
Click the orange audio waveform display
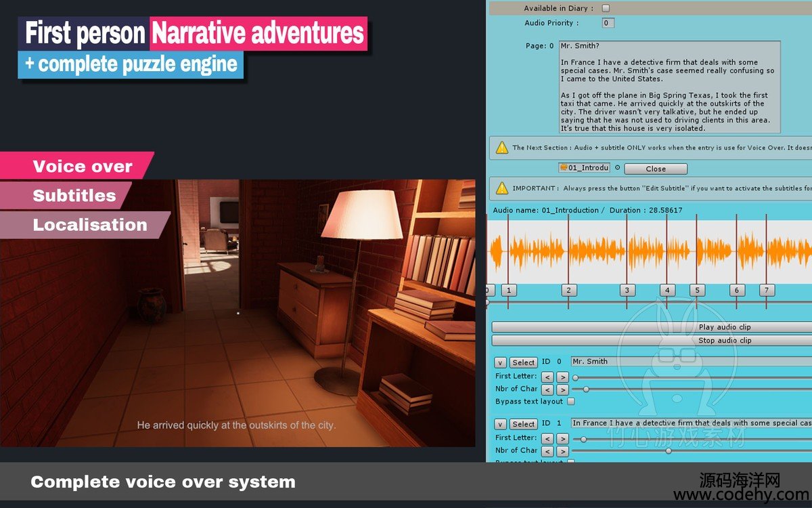650,251
